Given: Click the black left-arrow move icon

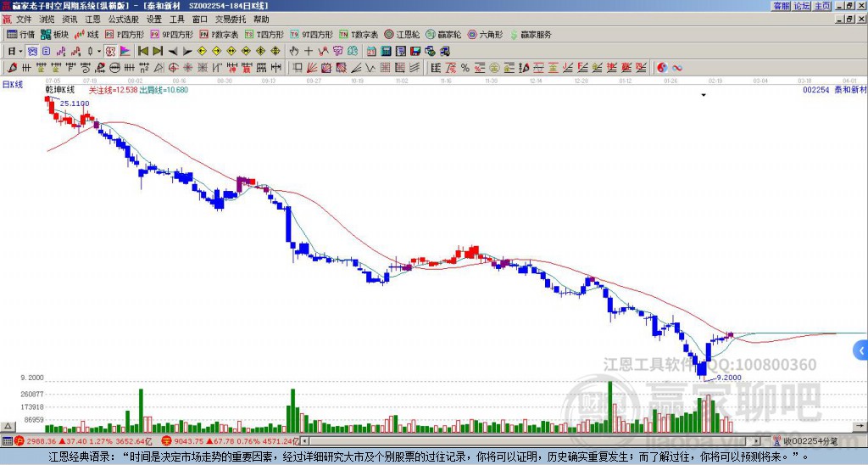Looking at the screenshot, I should [x=173, y=52].
